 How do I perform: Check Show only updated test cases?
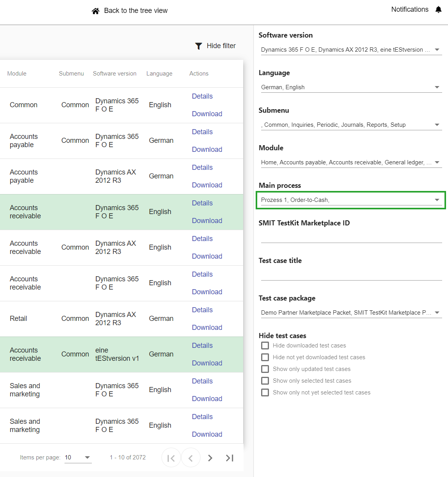pyautogui.click(x=265, y=369)
